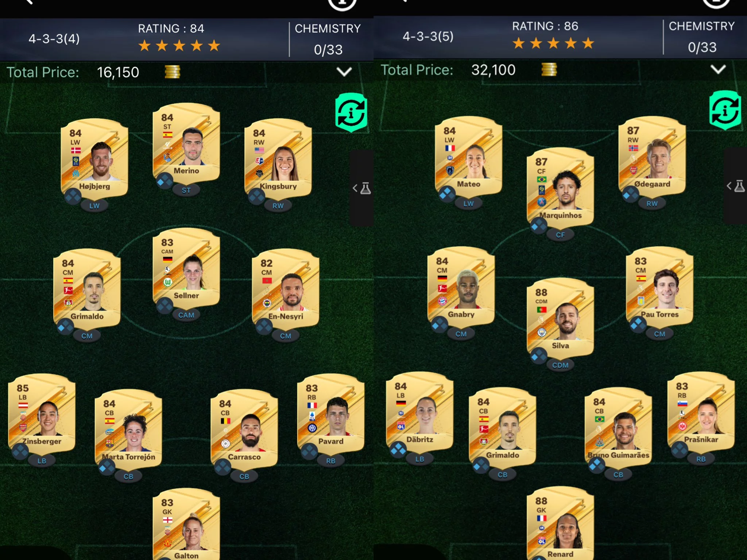Tap the chemistry diamond badge on Ødegaard's card

[x=630, y=194]
